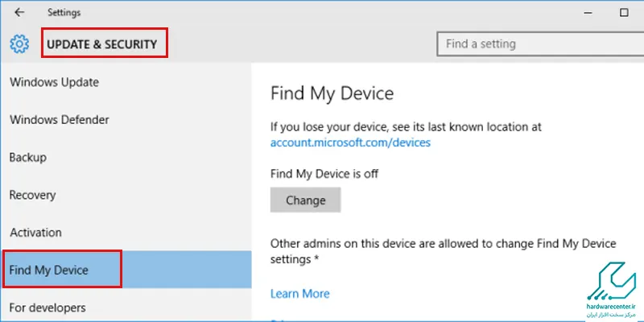This screenshot has height=322, width=644.
Task: Click the Settings window title text
Action: coord(64,13)
